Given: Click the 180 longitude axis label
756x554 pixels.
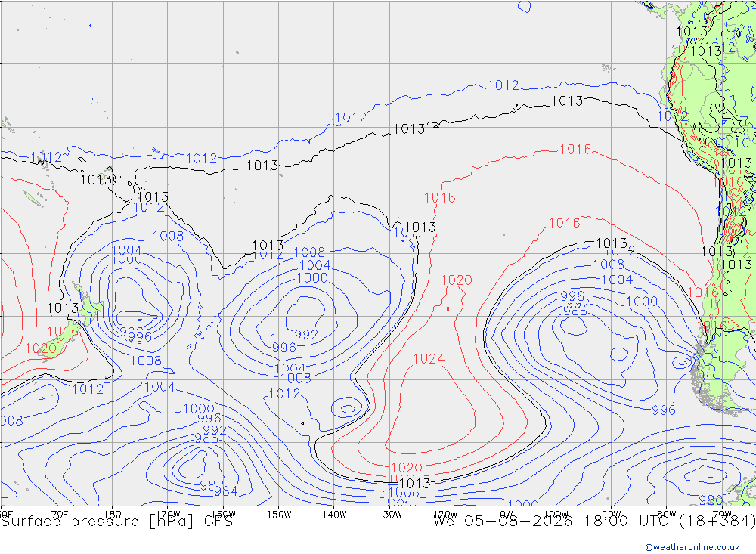Looking at the screenshot, I should (x=112, y=515).
